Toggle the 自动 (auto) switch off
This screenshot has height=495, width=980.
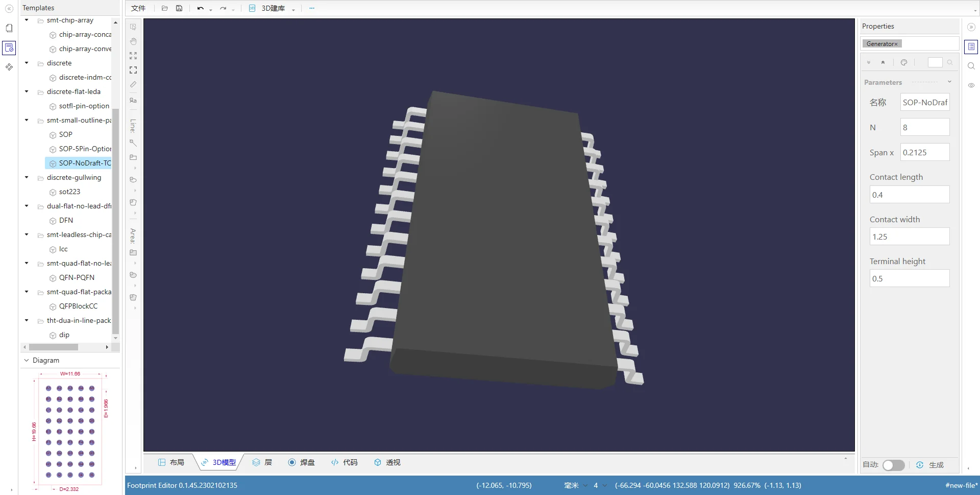pos(893,465)
